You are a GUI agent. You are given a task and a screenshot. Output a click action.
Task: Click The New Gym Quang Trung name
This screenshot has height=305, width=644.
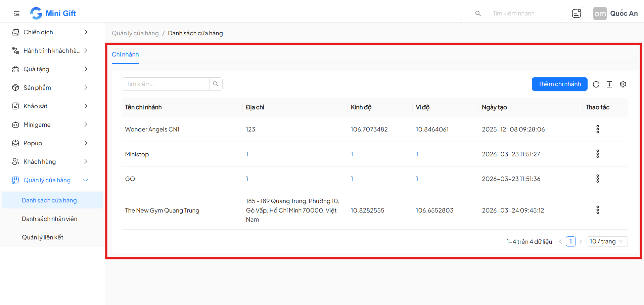[x=162, y=211]
